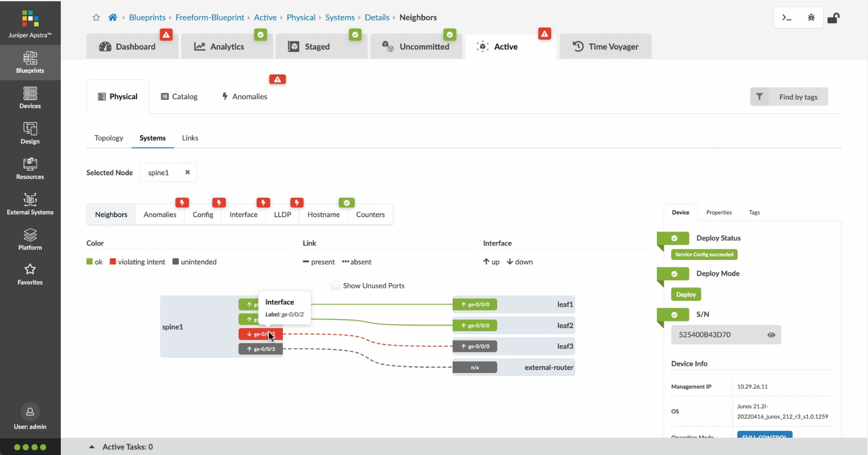The height and width of the screenshot is (455, 868).
Task: Open the Dashboard tab
Action: click(132, 47)
